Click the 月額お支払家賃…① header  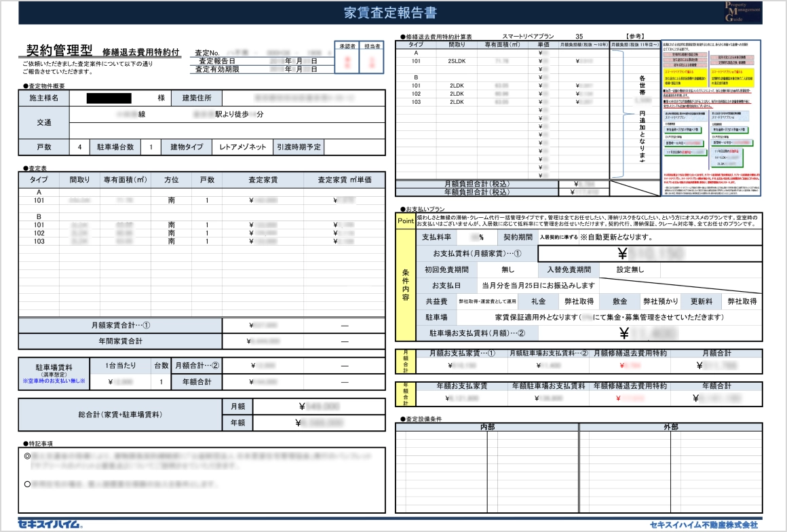coord(462,354)
